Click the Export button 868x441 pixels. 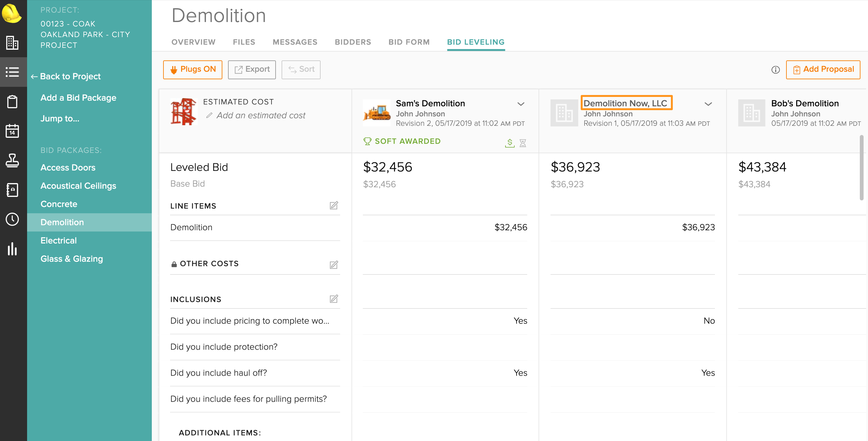(x=252, y=70)
